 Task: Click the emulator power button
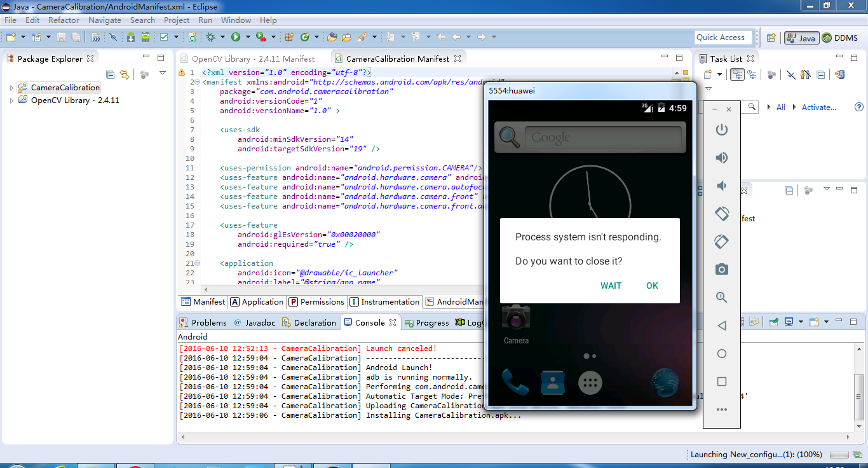click(x=721, y=130)
